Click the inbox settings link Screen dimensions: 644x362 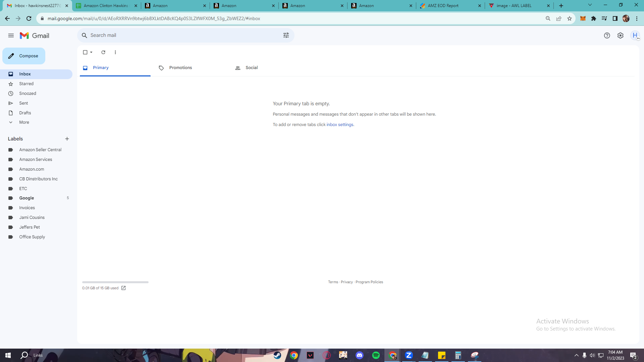tap(340, 125)
